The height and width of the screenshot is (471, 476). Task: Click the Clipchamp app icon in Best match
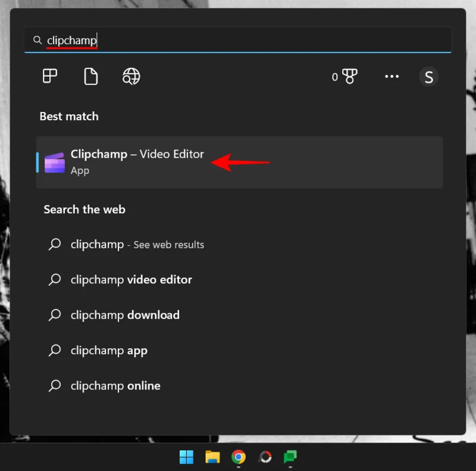[55, 161]
